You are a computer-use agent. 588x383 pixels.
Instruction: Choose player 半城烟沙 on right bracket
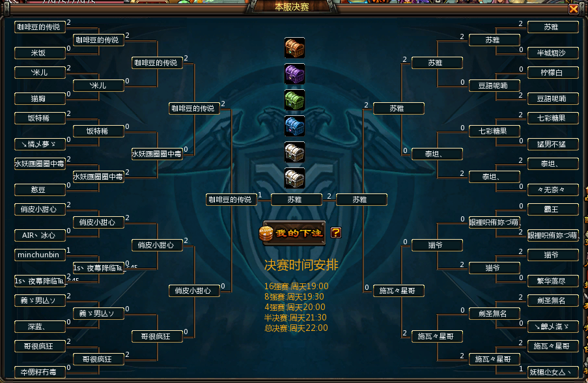(x=553, y=53)
